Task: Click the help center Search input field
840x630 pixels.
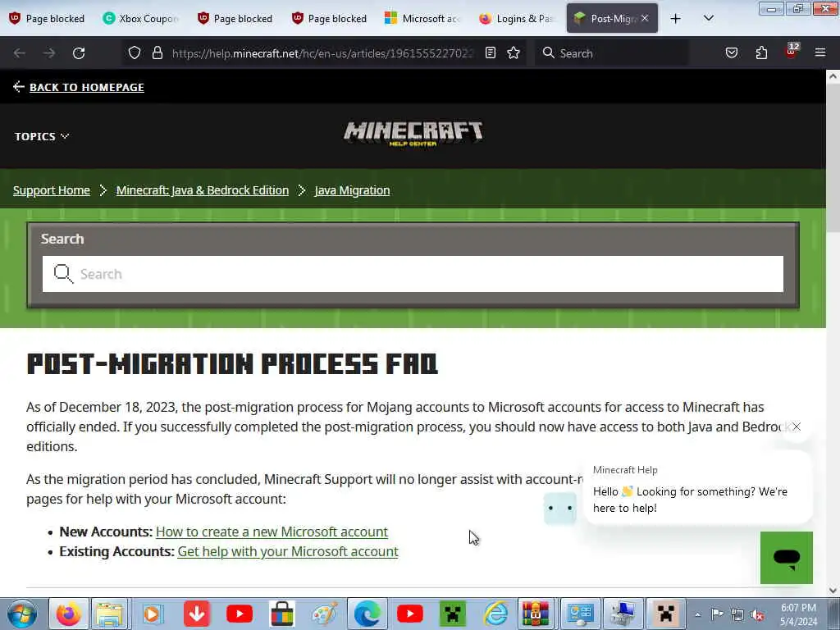Action: point(413,274)
